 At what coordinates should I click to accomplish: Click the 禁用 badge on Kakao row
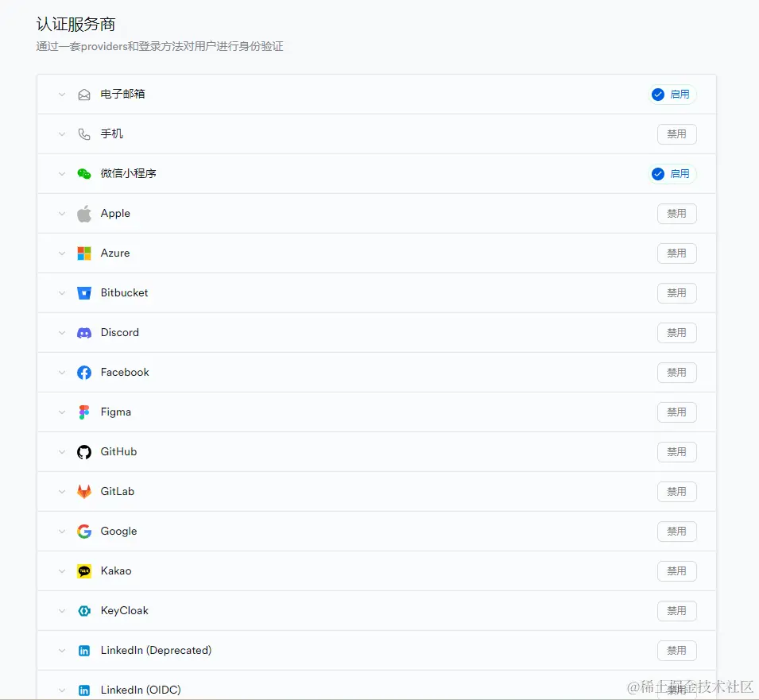click(x=676, y=570)
